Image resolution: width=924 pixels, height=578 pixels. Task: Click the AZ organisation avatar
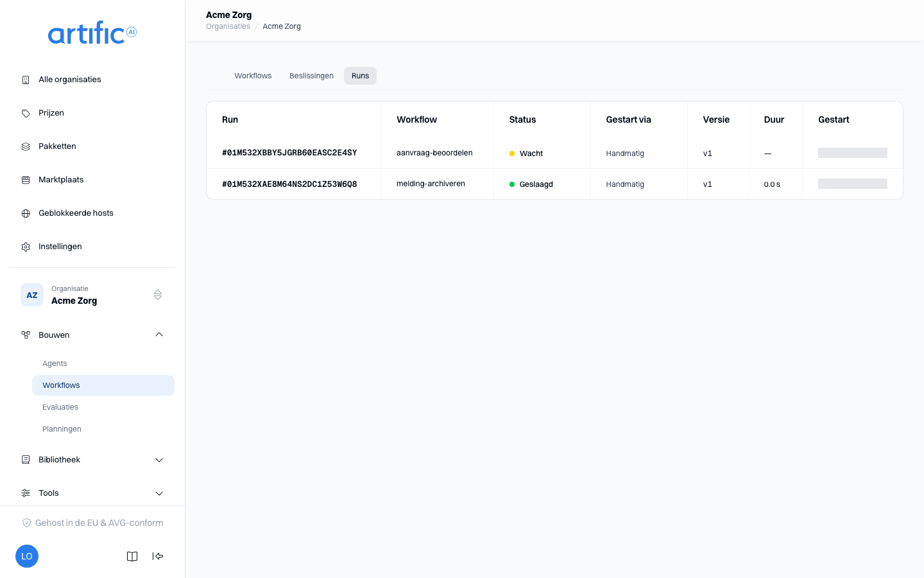pyautogui.click(x=32, y=295)
